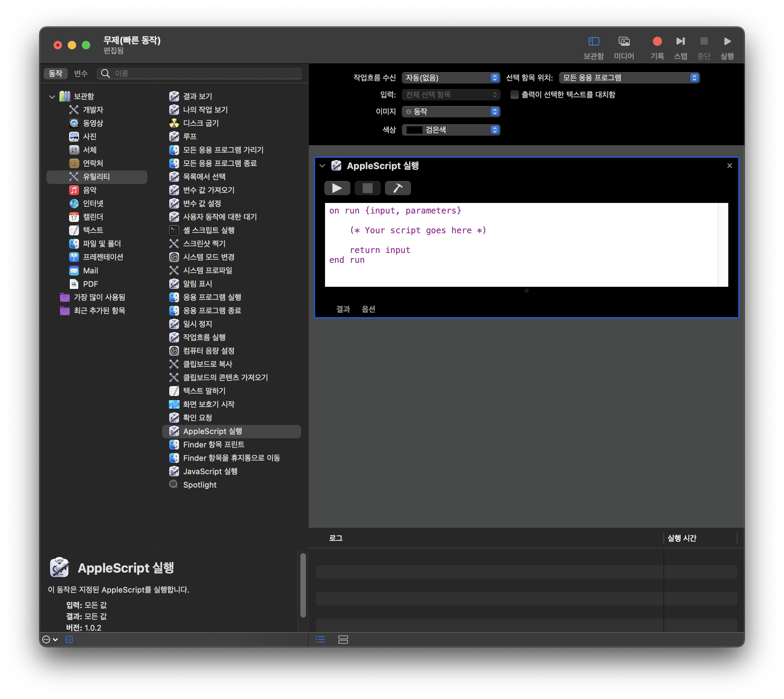784x699 pixels.
Task: Click the description panel scrollbar
Action: (303, 585)
